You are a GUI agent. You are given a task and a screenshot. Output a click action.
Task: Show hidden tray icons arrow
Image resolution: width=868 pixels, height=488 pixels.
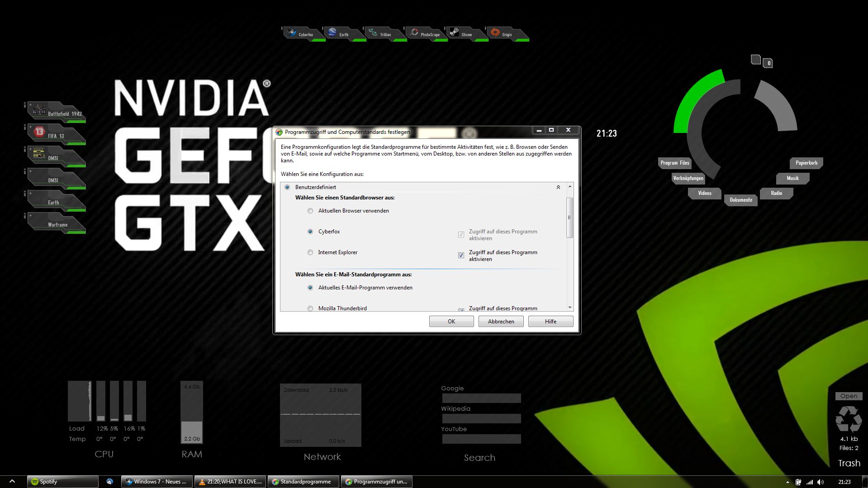[x=787, y=482]
